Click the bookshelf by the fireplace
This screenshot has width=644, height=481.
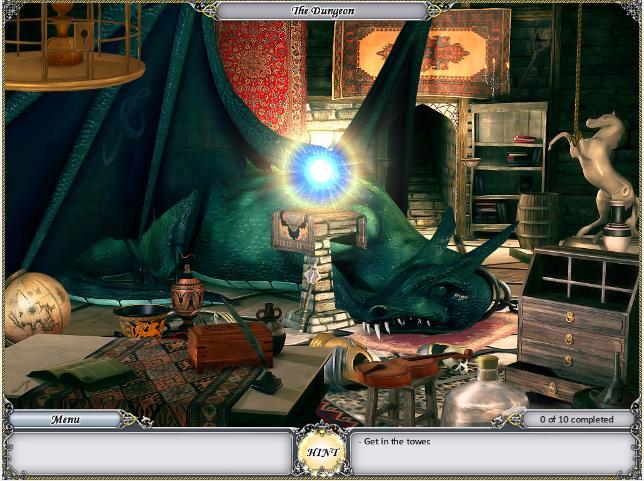point(508,168)
